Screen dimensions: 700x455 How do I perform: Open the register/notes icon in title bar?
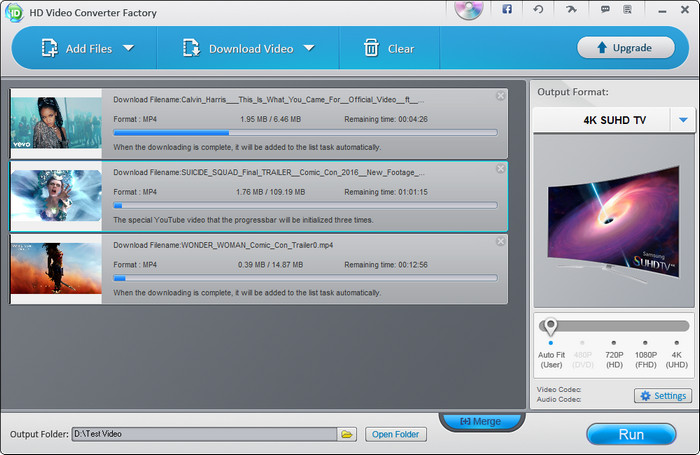627,9
